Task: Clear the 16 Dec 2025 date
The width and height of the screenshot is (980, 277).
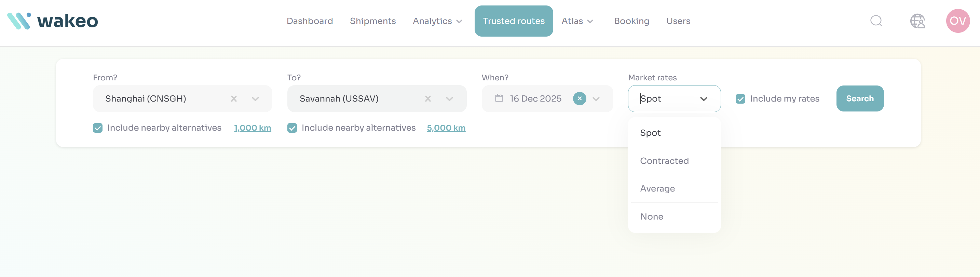Action: click(579, 98)
